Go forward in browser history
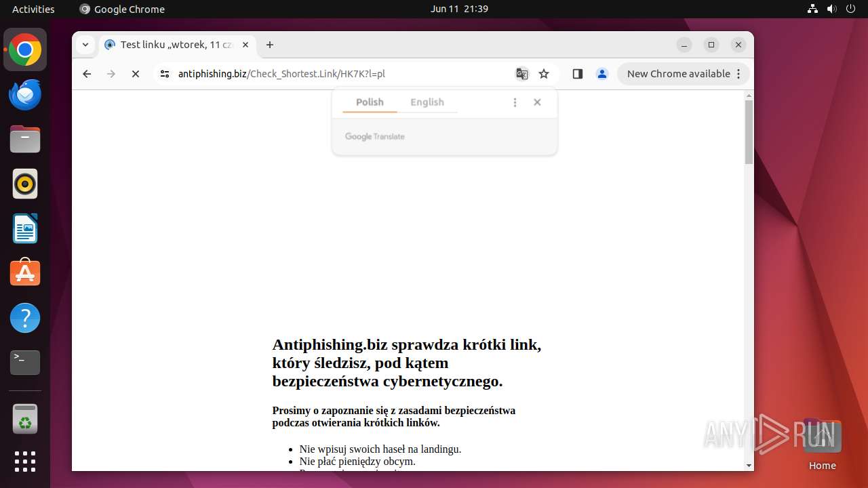The image size is (868, 488). 111,74
